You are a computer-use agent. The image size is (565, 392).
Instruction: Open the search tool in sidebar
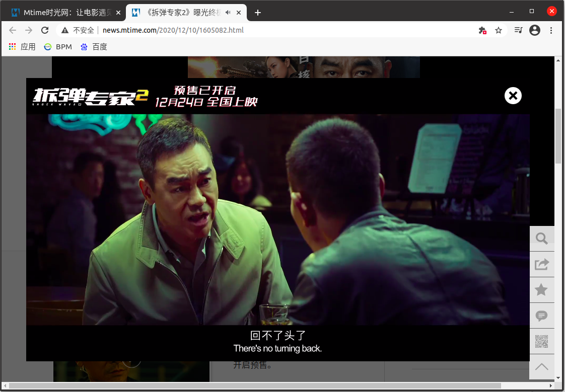coord(541,239)
